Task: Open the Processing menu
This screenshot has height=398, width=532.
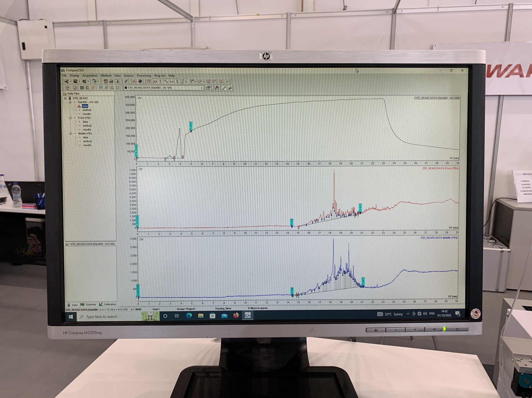Action: pos(144,76)
